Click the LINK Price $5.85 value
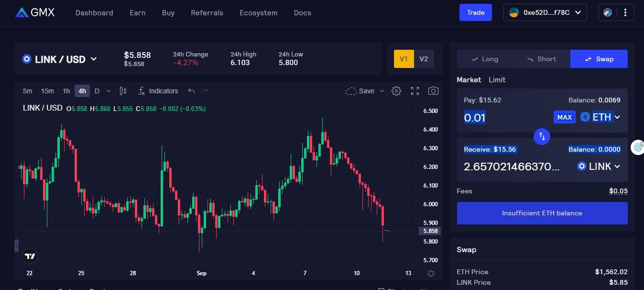644x290 pixels. (618, 282)
